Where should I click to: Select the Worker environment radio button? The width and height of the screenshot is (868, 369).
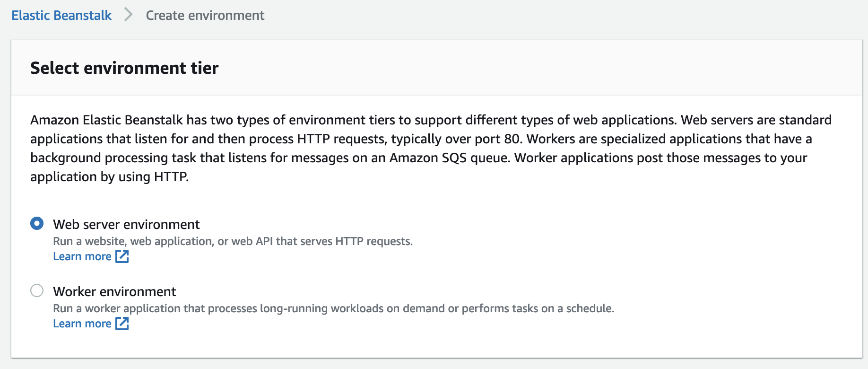click(x=37, y=290)
